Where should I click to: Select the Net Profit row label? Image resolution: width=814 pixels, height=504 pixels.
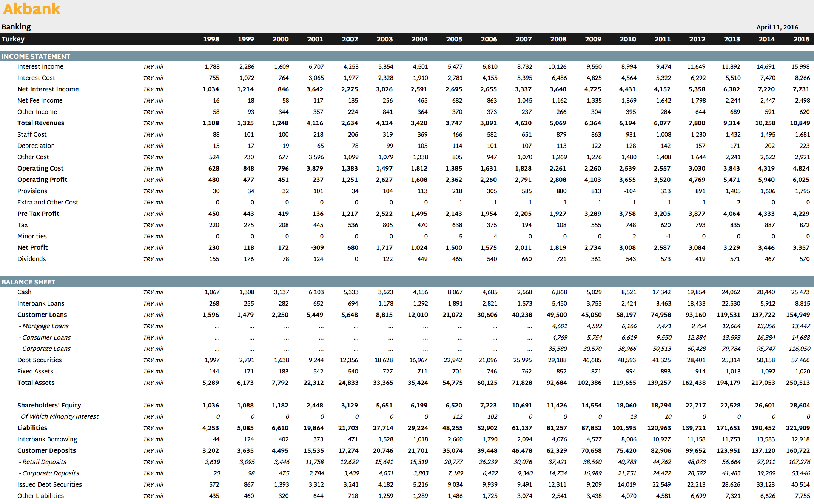(x=32, y=247)
